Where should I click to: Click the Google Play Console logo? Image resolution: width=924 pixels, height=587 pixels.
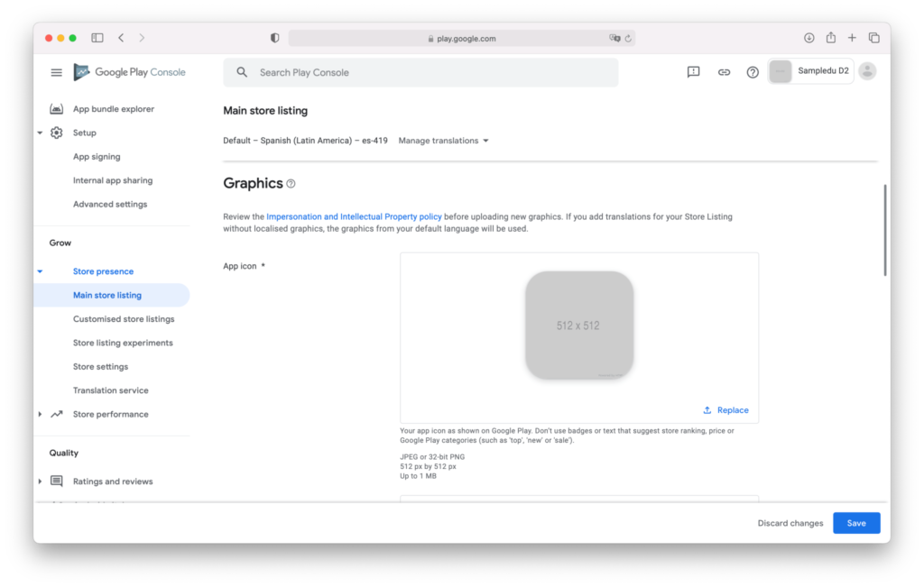point(129,71)
